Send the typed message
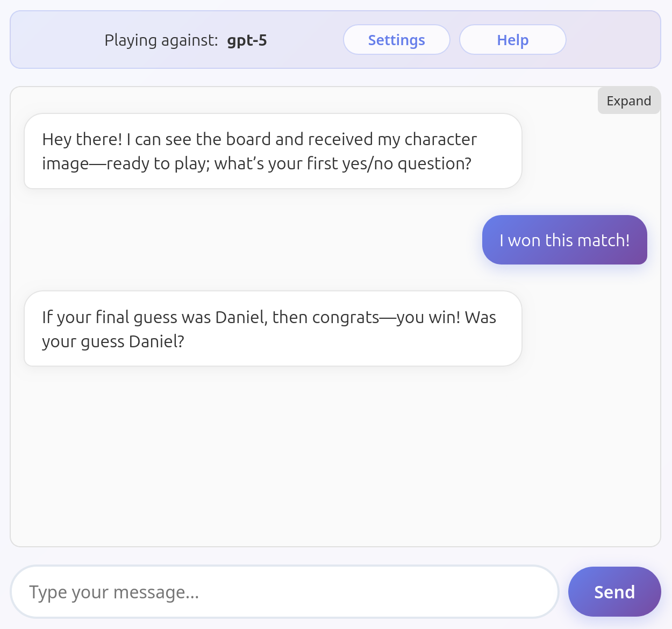 click(614, 591)
